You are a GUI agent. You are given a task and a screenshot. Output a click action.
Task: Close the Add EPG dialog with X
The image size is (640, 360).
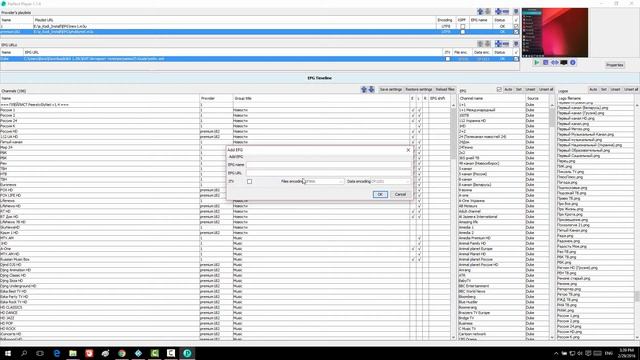408,150
